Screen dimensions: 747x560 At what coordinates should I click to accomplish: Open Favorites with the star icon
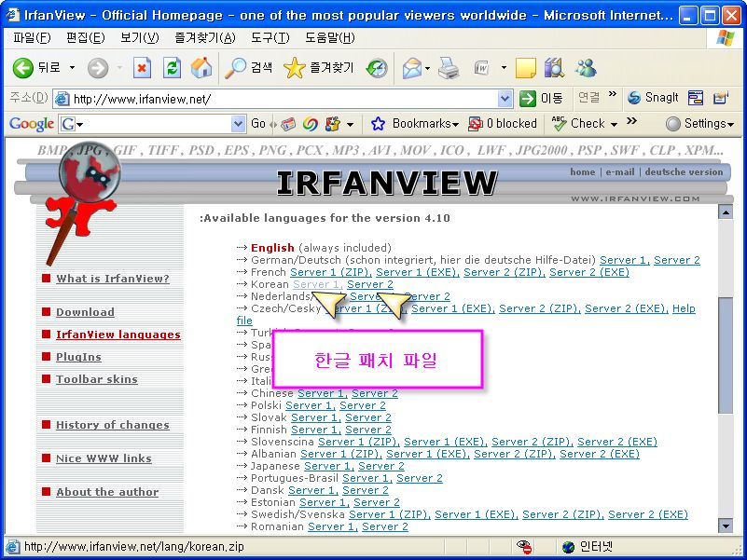(x=294, y=68)
